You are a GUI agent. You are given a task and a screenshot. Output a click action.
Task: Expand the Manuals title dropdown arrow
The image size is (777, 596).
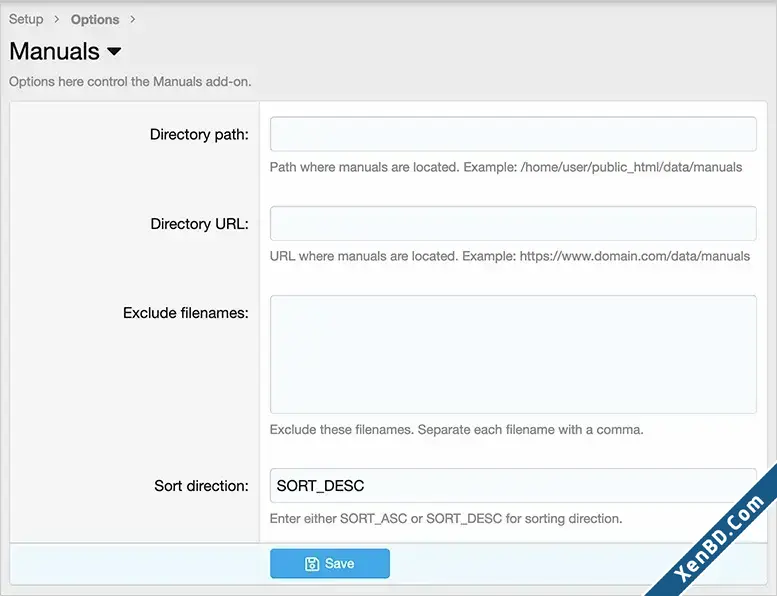point(114,52)
